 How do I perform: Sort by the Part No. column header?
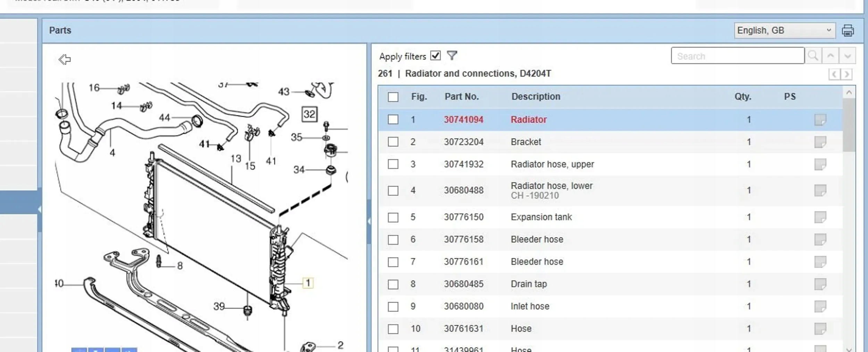pyautogui.click(x=461, y=97)
